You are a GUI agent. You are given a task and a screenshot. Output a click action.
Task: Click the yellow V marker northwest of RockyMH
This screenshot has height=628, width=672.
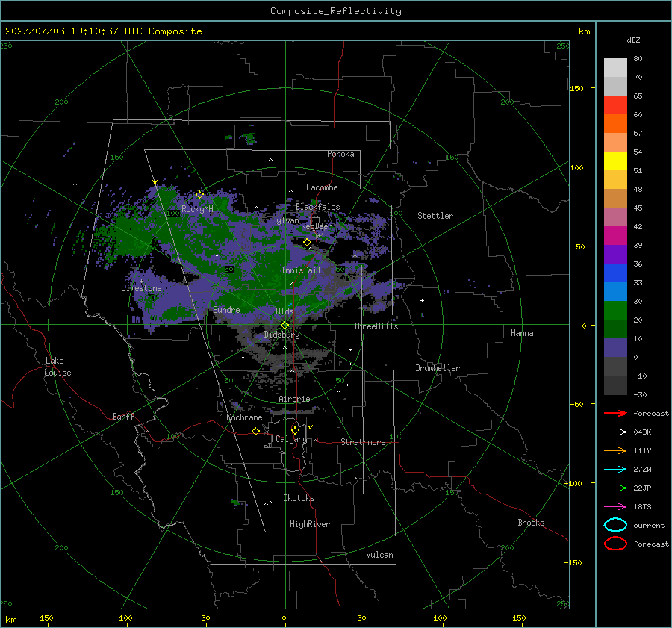tap(155, 182)
